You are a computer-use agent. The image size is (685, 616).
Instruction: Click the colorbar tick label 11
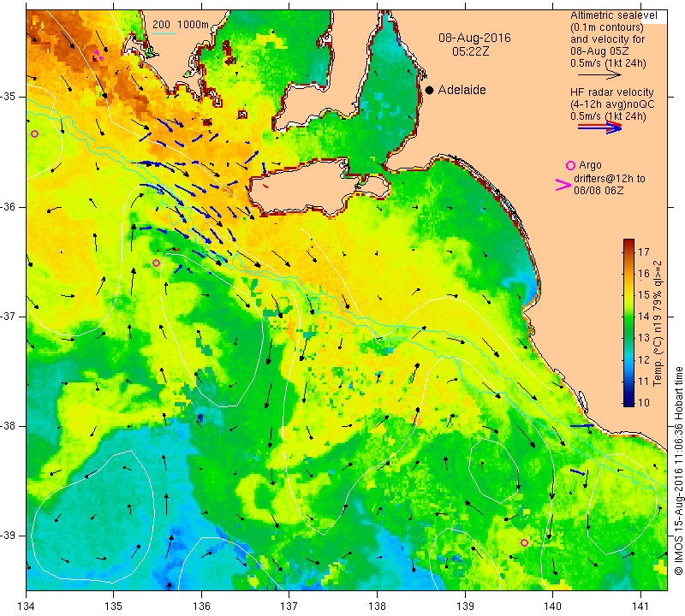[644, 381]
